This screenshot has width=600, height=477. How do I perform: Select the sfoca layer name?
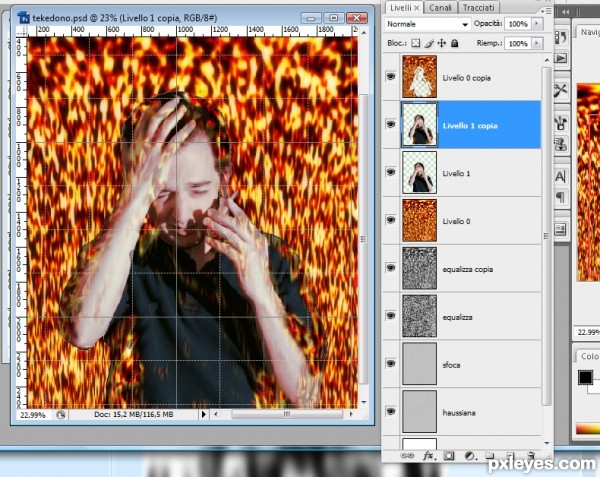[x=452, y=365]
